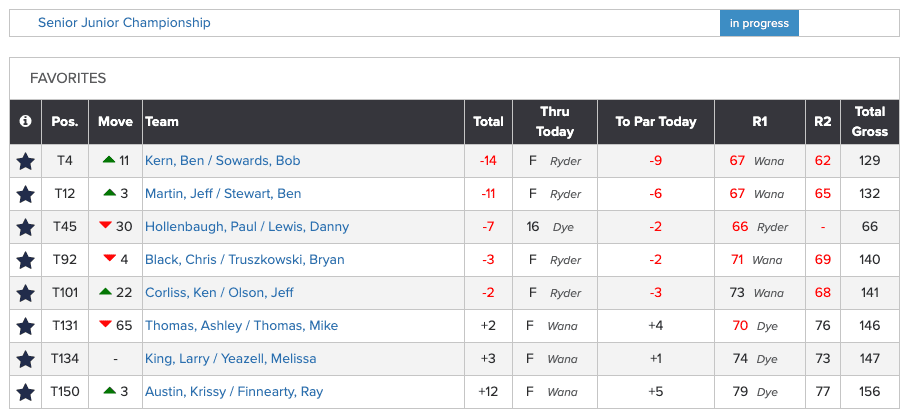Screen dimensions: 910x418
Task: Open Thomas, Ashley / Thomas, Mike team
Action: 241,326
